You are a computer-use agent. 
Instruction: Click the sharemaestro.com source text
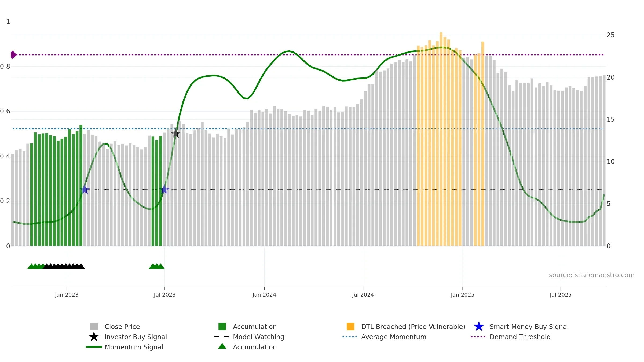[592, 275]
